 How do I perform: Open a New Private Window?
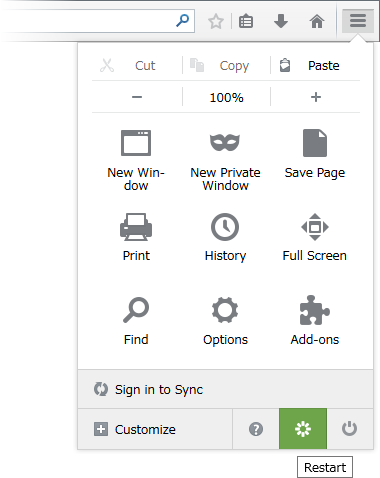click(x=225, y=160)
